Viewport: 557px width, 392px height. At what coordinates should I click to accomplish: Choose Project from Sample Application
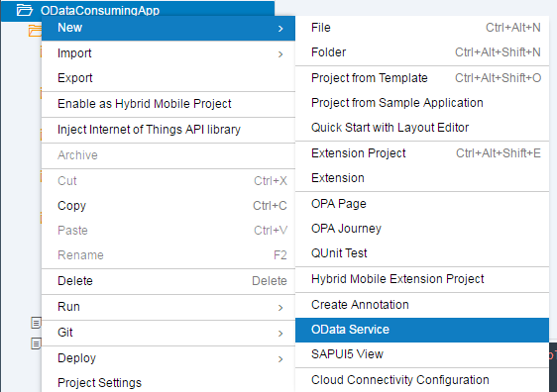pyautogui.click(x=422, y=103)
